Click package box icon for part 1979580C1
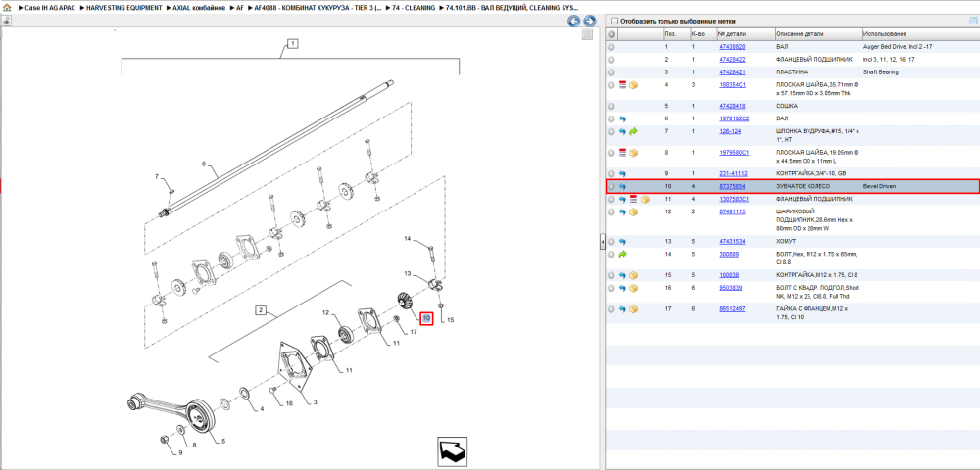980x470 pixels. [x=633, y=153]
